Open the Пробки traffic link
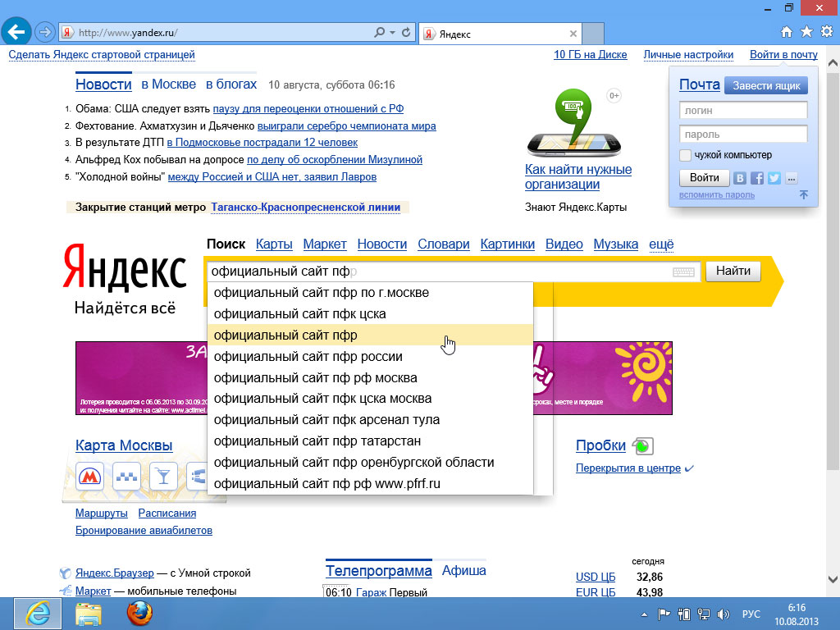The image size is (840, 630). [x=600, y=445]
